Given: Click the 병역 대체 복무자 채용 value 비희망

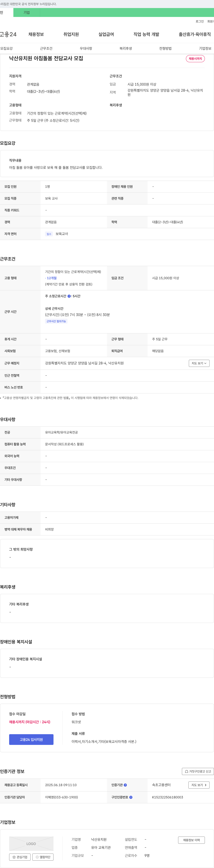Looking at the screenshot, I should 49,529.
